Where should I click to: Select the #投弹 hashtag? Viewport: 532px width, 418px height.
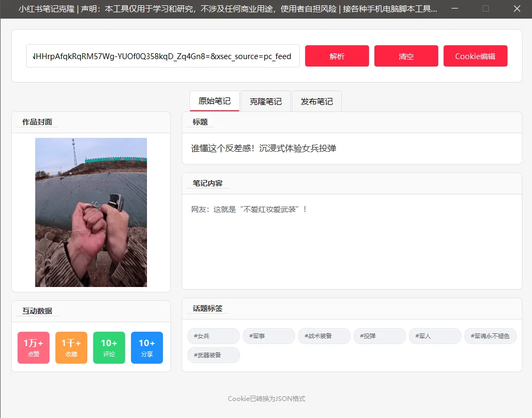point(379,335)
